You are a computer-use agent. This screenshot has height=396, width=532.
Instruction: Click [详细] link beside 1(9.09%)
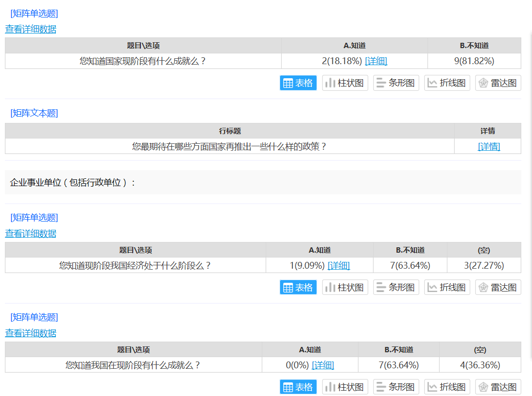click(339, 265)
